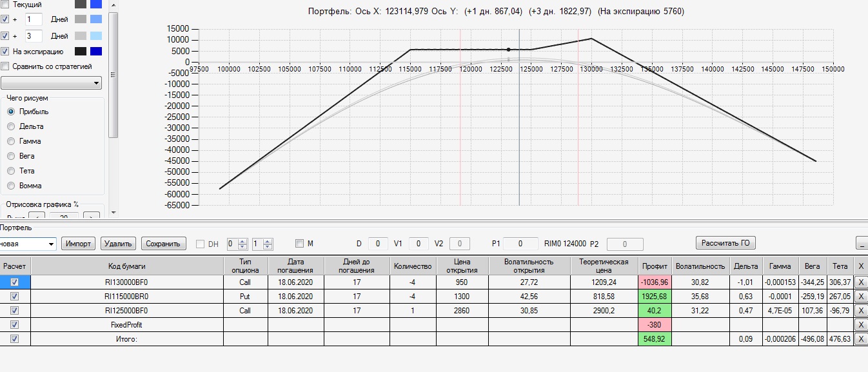Click the Профит column header
Screen dimensions: 868x372
pos(654,265)
